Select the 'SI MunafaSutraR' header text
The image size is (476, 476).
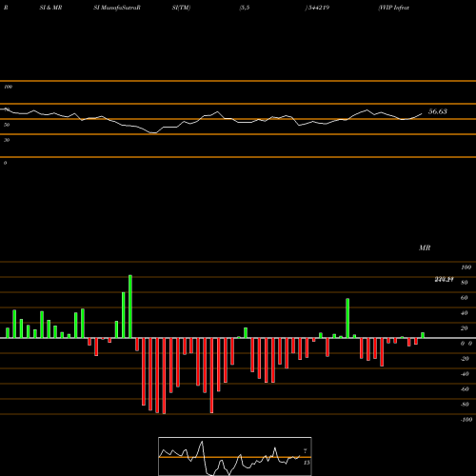tap(117, 8)
